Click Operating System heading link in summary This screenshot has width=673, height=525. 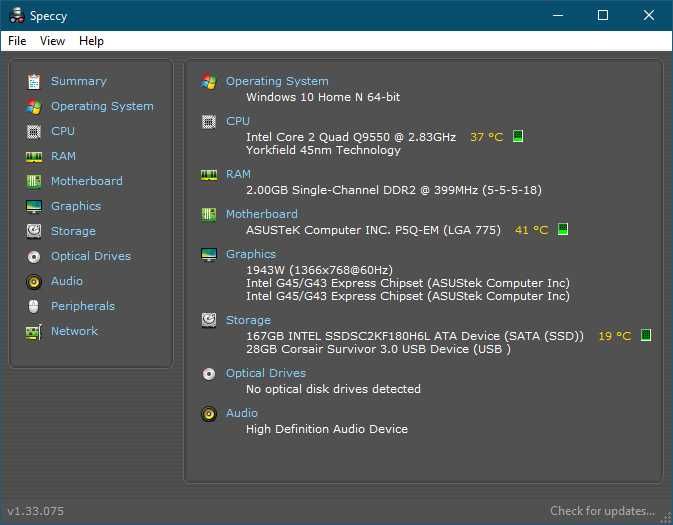pyautogui.click(x=277, y=81)
